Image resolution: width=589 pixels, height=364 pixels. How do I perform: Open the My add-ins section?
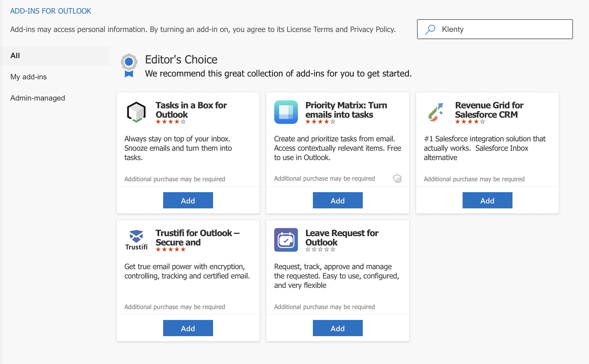coord(28,77)
